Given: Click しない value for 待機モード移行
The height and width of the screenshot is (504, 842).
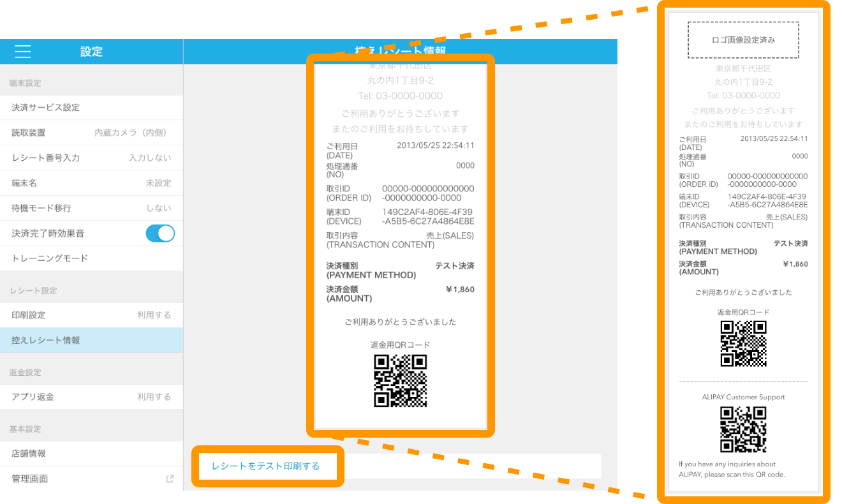Looking at the screenshot, I should tap(159, 208).
